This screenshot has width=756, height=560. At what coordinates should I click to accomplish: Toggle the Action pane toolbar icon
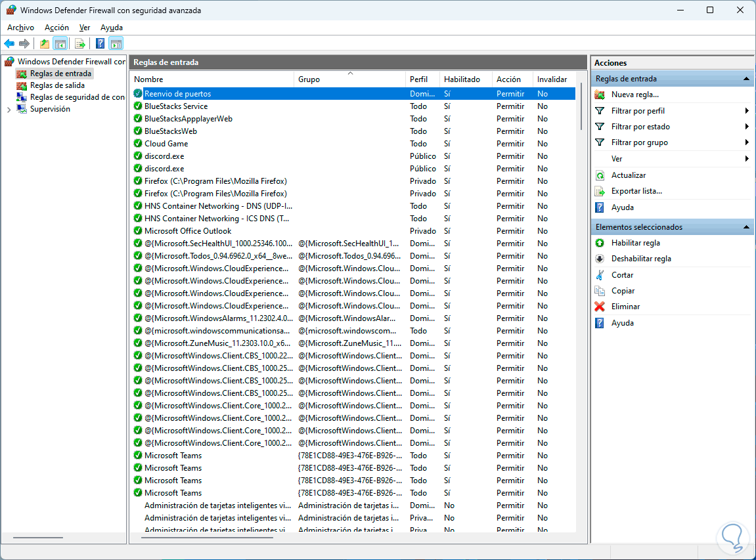(x=116, y=44)
